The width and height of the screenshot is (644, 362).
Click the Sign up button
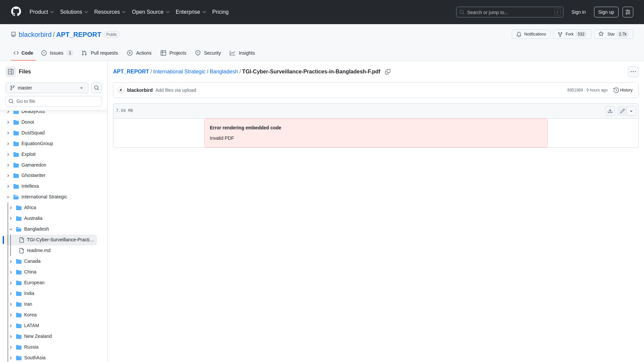[606, 12]
